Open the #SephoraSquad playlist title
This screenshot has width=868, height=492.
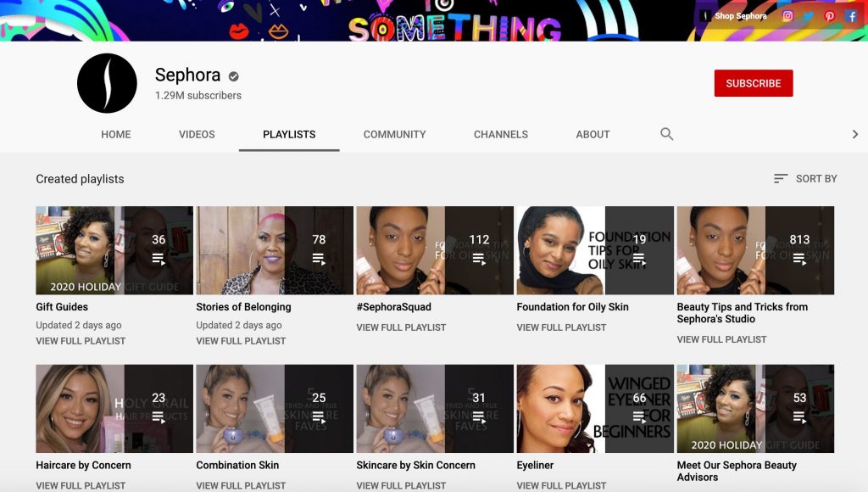(393, 307)
